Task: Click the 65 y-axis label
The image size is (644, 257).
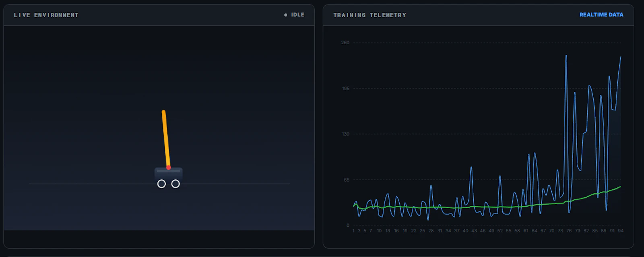Action: point(347,180)
